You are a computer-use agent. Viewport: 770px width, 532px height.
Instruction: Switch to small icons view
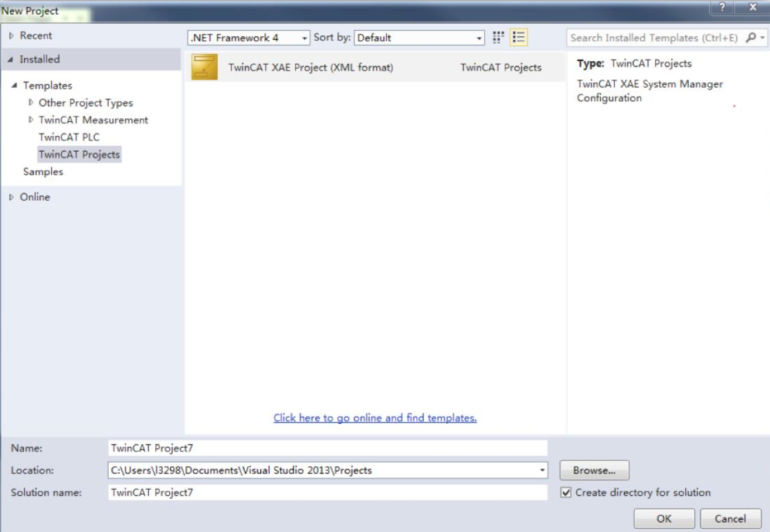(498, 38)
